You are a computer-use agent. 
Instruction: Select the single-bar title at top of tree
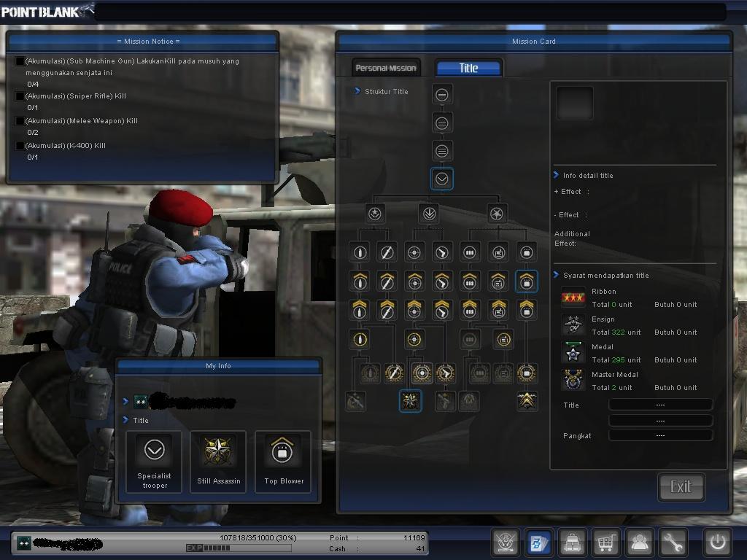point(441,95)
